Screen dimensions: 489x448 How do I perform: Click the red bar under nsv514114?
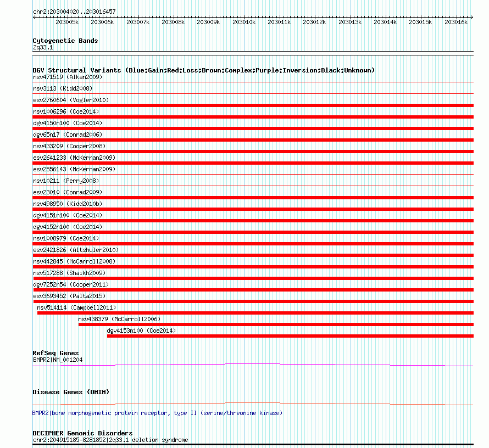point(255,313)
